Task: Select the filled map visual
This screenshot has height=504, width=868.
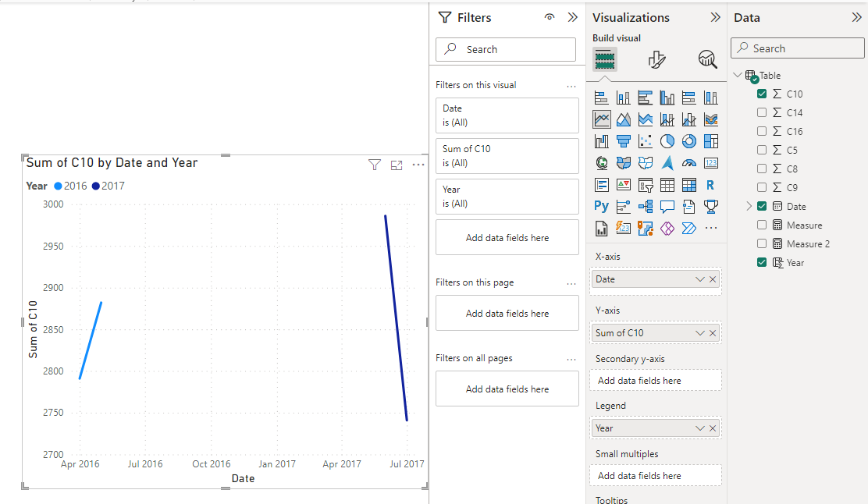Action: (624, 163)
